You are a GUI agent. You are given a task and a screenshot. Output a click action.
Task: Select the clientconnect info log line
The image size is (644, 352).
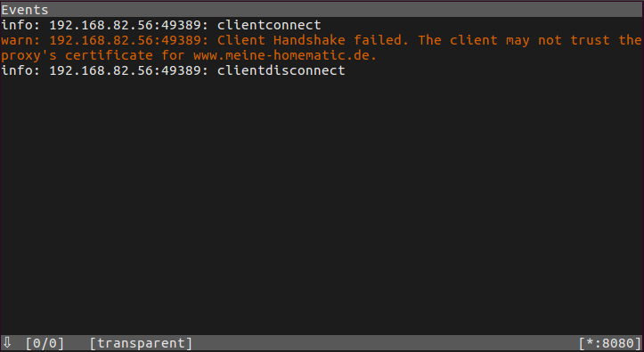tap(161, 25)
